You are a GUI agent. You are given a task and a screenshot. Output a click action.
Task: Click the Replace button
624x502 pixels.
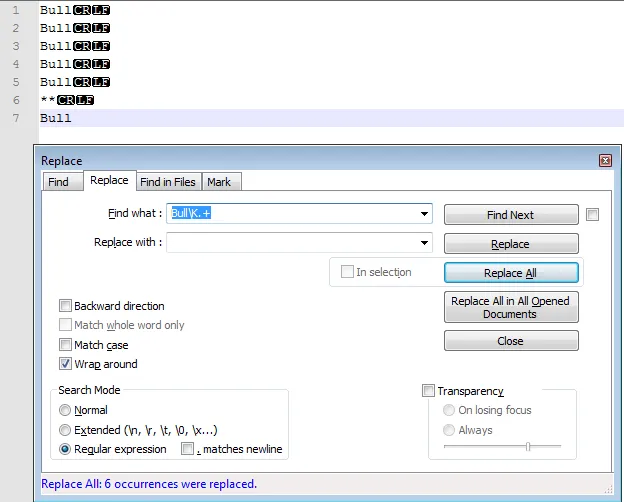(511, 244)
